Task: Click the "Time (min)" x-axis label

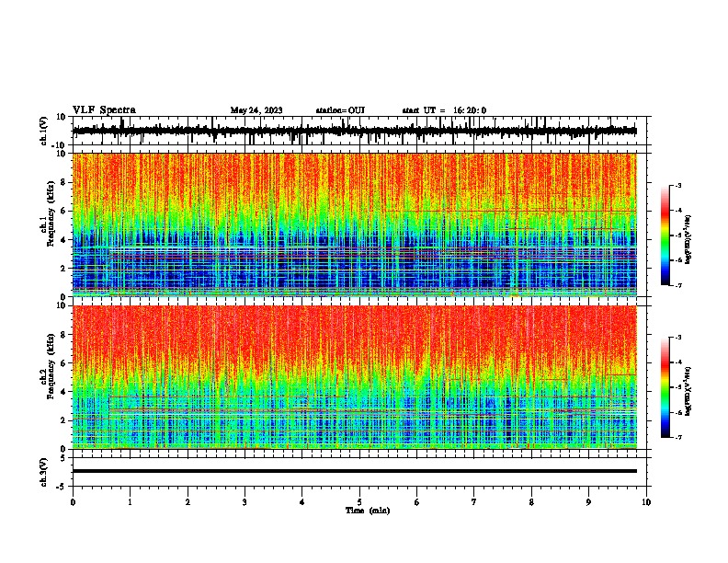Action: tap(368, 511)
